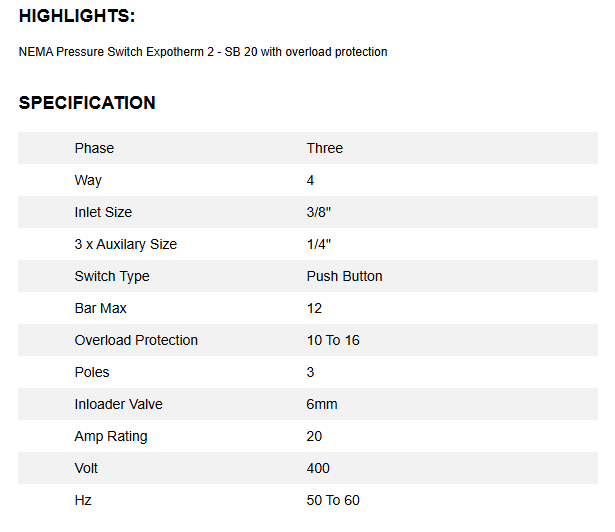This screenshot has height=532, width=615.
Task: Click the Poles row label
Action: point(92,372)
